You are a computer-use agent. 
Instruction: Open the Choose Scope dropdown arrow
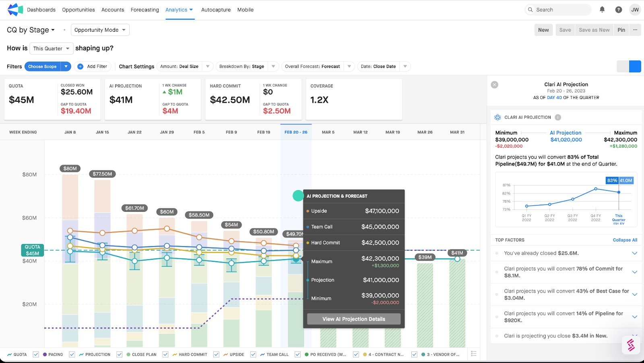[66, 66]
